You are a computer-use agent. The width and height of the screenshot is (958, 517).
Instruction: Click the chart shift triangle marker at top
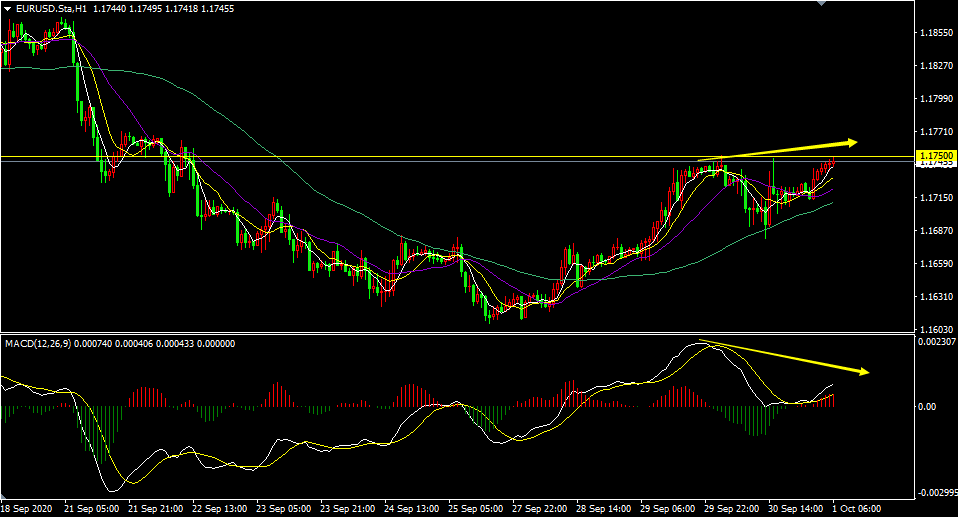tap(822, 3)
